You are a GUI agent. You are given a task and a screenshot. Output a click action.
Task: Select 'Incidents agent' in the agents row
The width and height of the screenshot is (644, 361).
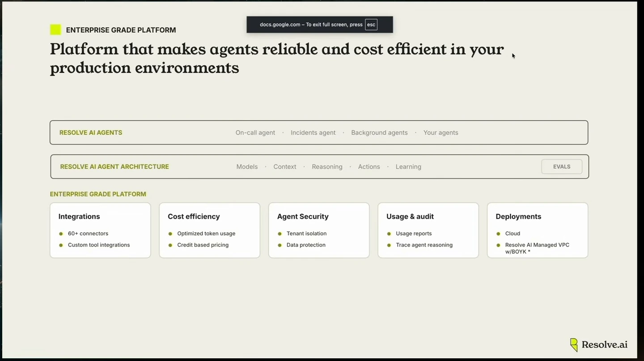(313, 132)
